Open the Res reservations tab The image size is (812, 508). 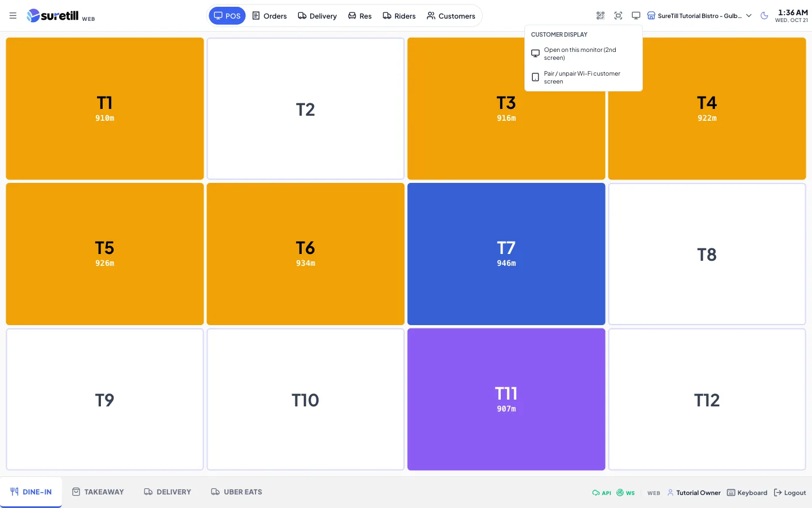(x=360, y=16)
